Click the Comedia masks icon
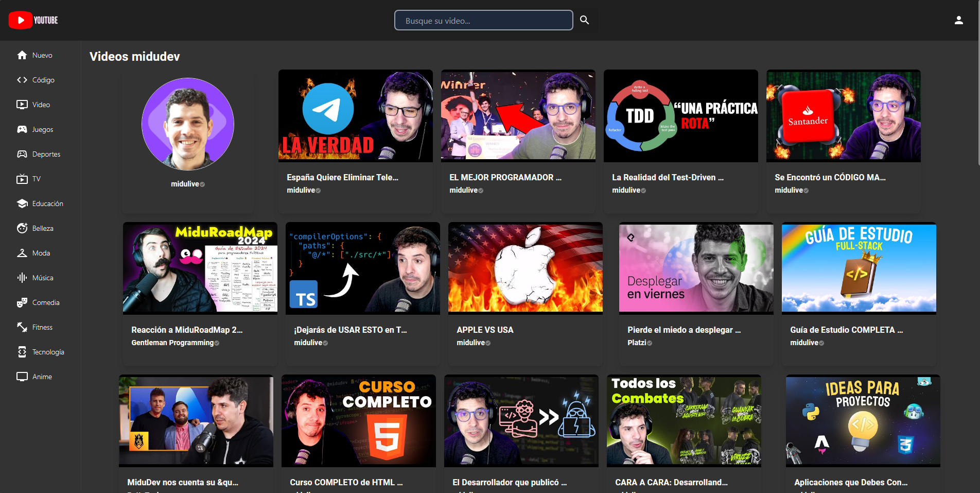 [22, 302]
